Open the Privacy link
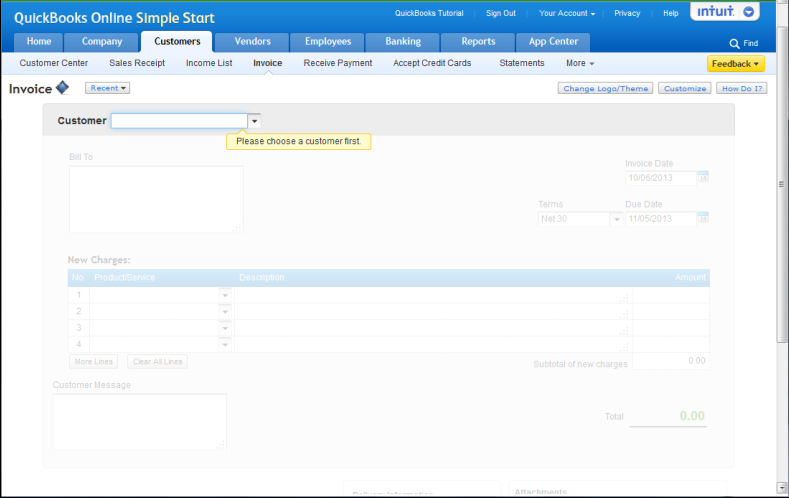789x498 pixels. pyautogui.click(x=627, y=13)
